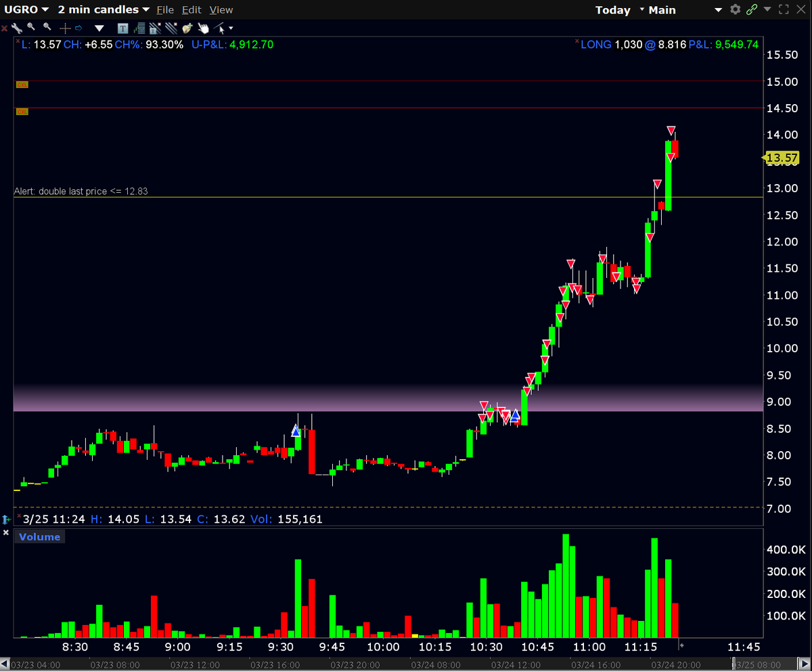Select the pointing hand tool
This screenshot has width=812, height=671.
pyautogui.click(x=203, y=28)
